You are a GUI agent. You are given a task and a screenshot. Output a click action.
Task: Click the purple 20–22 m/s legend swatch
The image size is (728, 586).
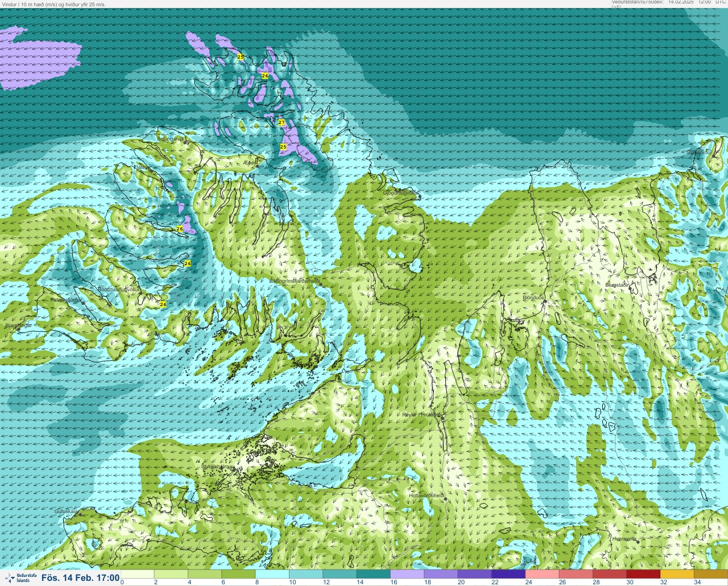[x=474, y=574]
